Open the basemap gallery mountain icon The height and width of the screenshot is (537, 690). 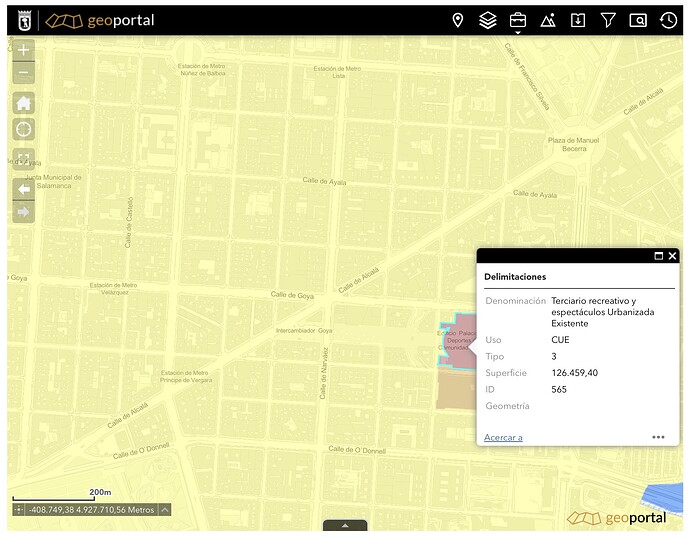548,20
